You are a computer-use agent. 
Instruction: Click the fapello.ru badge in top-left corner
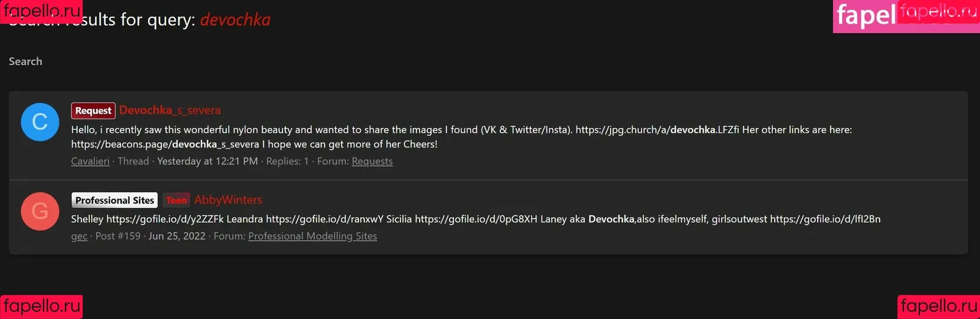click(41, 11)
